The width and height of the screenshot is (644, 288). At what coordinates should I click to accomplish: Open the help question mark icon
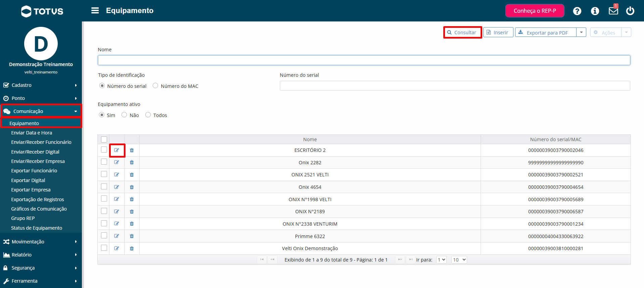tap(577, 11)
